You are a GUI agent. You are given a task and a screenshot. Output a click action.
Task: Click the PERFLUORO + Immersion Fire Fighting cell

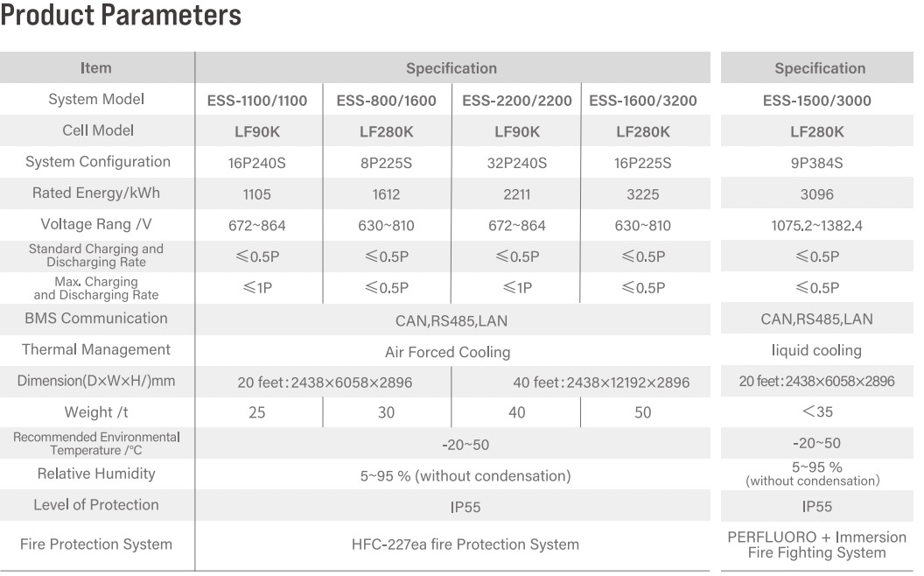[x=816, y=544]
